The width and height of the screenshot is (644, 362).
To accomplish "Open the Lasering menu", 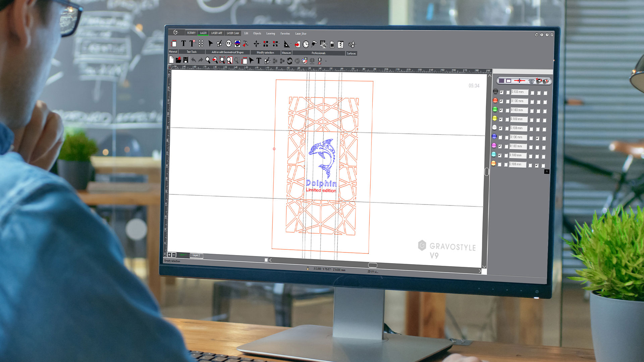I will point(270,34).
